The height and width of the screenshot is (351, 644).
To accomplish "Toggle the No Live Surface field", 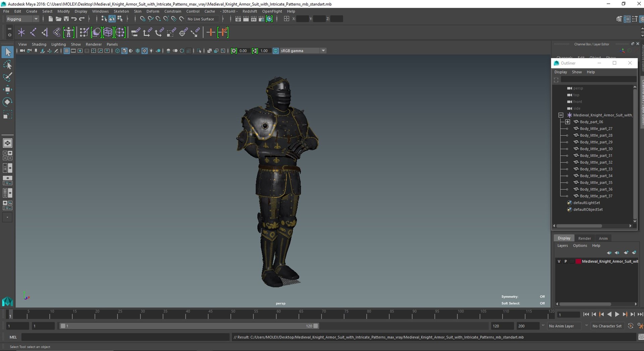I will pos(202,19).
